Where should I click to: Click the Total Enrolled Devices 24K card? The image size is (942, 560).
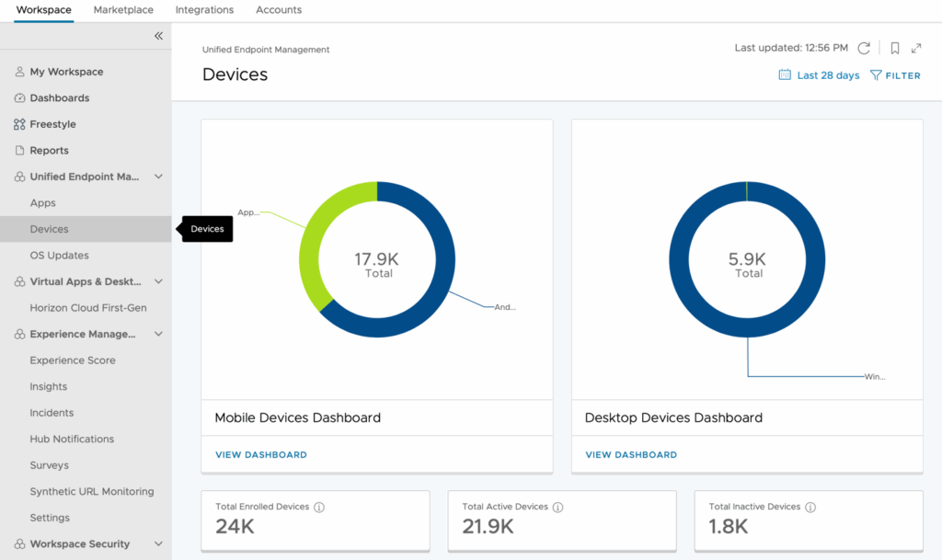click(x=315, y=520)
